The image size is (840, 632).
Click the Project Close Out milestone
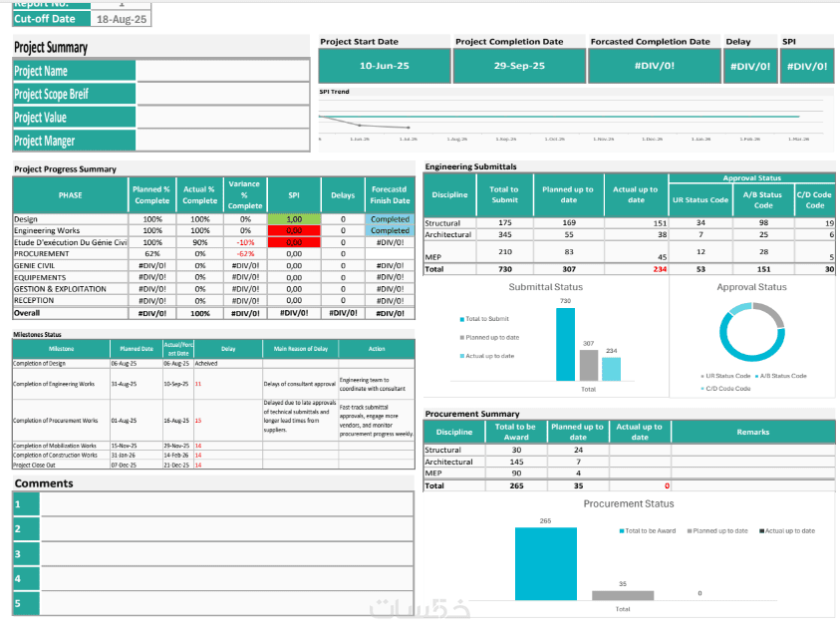pos(61,465)
